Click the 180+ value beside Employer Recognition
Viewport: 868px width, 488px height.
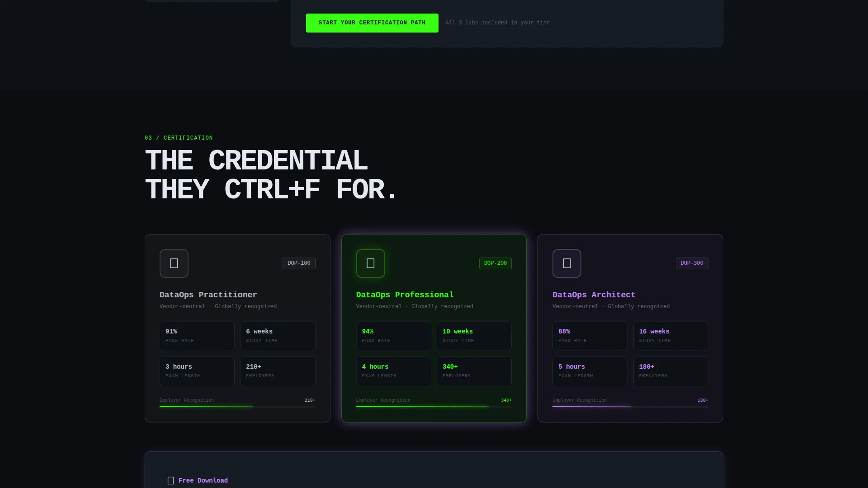click(x=703, y=400)
